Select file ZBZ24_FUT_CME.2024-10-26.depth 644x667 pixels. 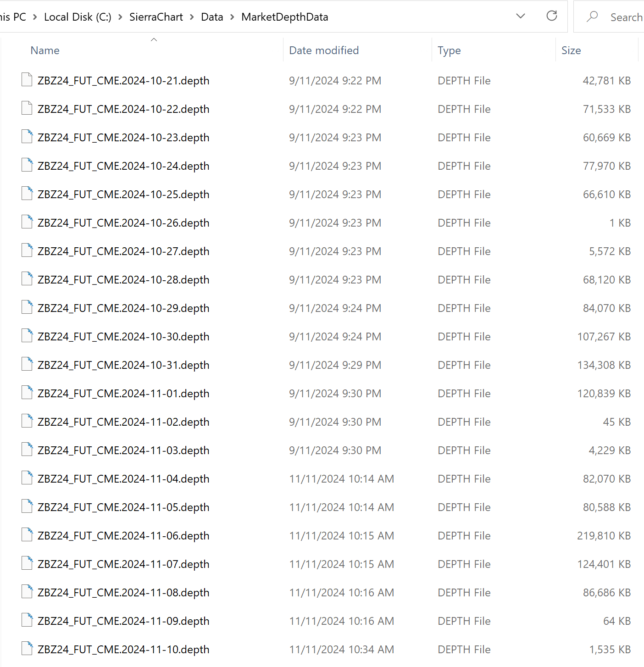[x=123, y=223]
